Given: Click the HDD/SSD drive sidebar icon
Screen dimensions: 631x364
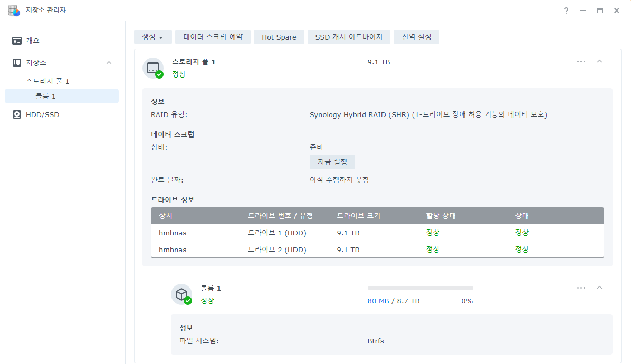Looking at the screenshot, I should (17, 114).
